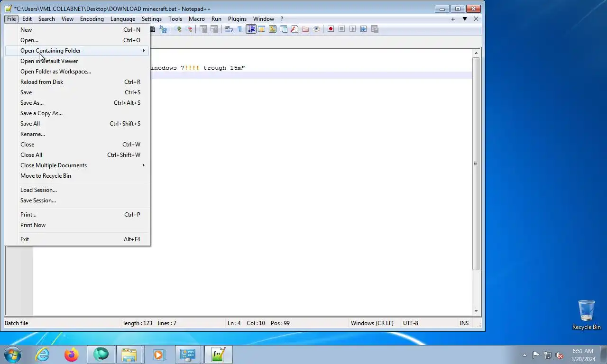This screenshot has height=364, width=607.
Task: Expand the Open Containing Folder submenu
Action: pos(77,51)
